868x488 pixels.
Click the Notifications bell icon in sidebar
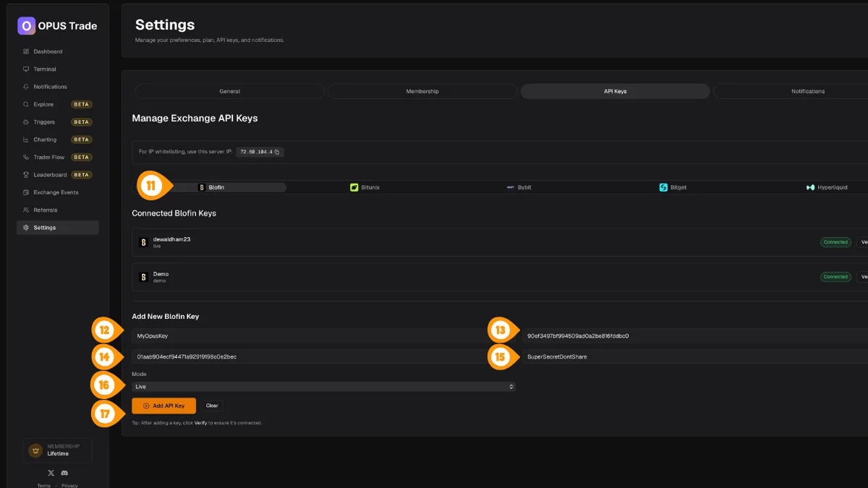click(x=26, y=87)
